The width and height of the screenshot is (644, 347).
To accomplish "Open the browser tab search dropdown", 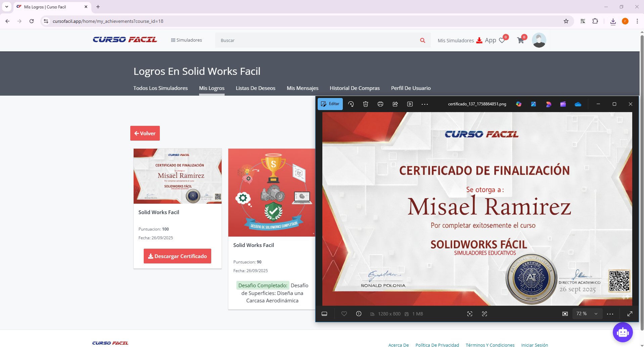I will coord(7,7).
